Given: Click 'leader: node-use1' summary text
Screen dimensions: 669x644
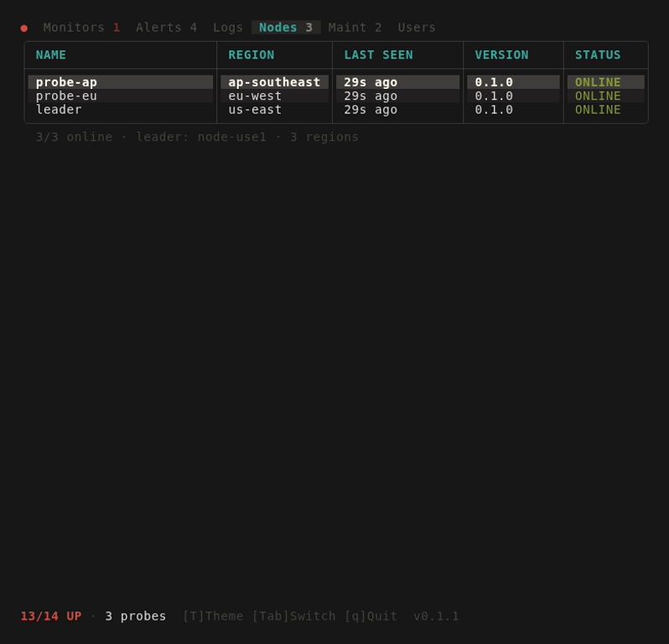Looking at the screenshot, I should tap(201, 137).
